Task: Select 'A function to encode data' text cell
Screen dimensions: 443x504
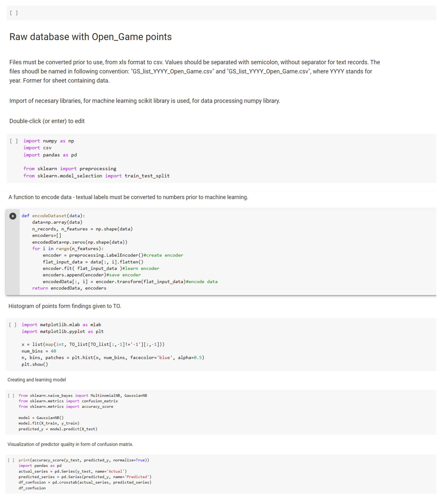Action: click(128, 197)
